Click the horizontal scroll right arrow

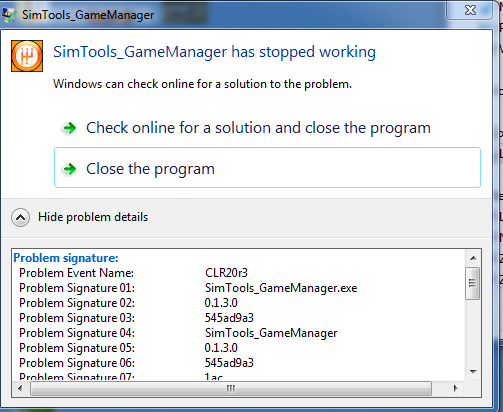455,388
